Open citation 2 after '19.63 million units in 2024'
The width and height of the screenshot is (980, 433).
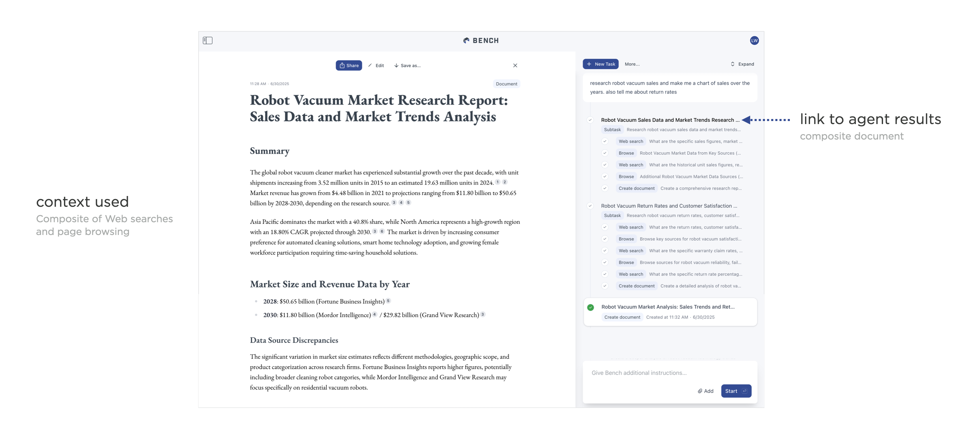pyautogui.click(x=504, y=182)
